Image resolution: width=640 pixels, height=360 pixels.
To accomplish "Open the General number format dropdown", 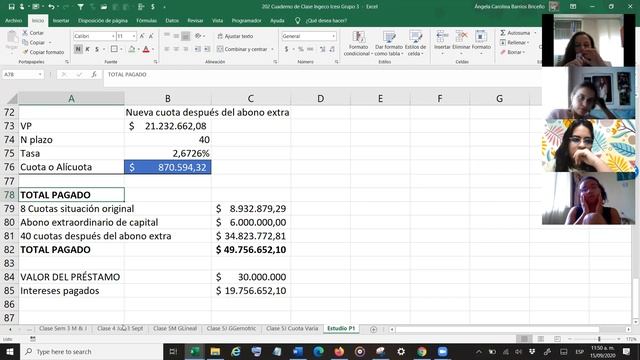I will (333, 36).
